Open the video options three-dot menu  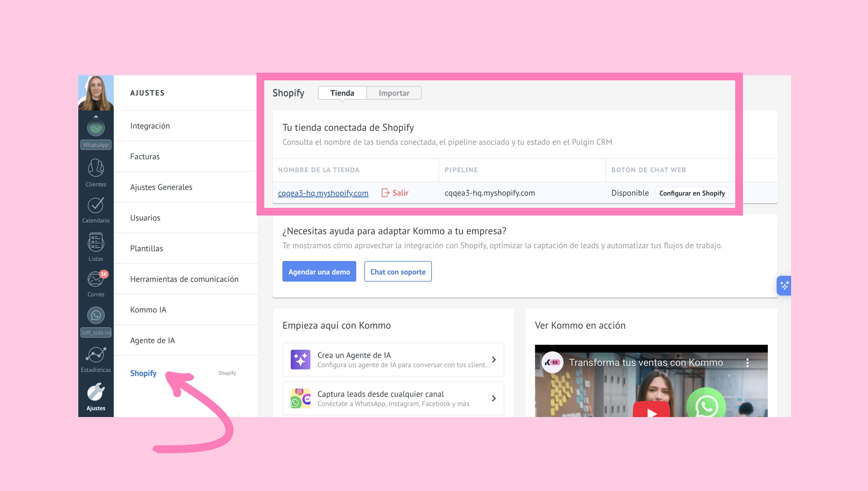[x=747, y=363]
